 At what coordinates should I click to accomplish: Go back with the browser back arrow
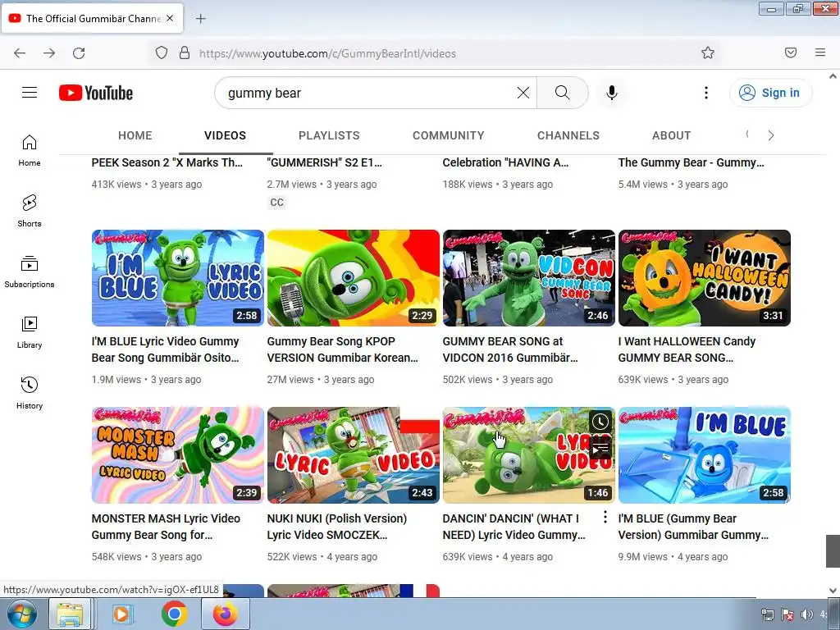(20, 53)
